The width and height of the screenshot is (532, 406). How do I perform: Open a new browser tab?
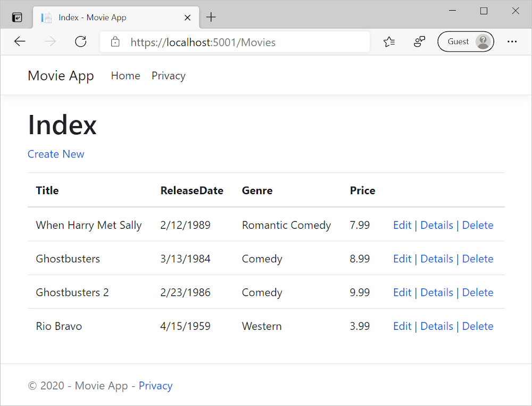coord(211,17)
